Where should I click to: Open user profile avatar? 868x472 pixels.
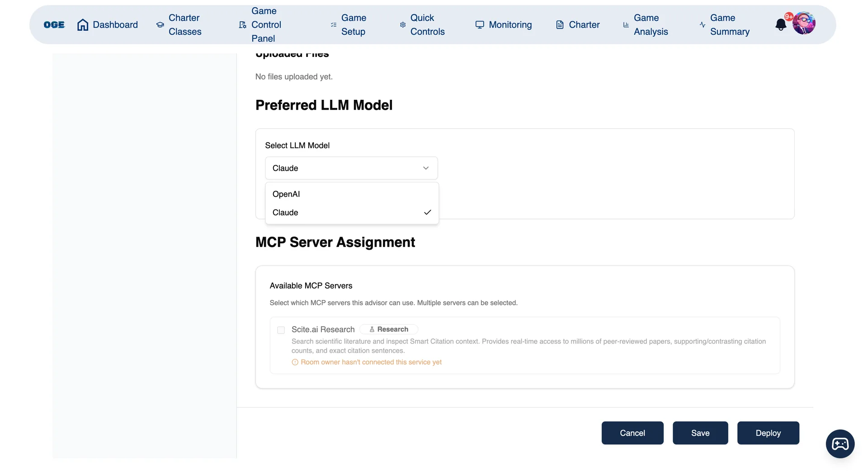coord(804,23)
